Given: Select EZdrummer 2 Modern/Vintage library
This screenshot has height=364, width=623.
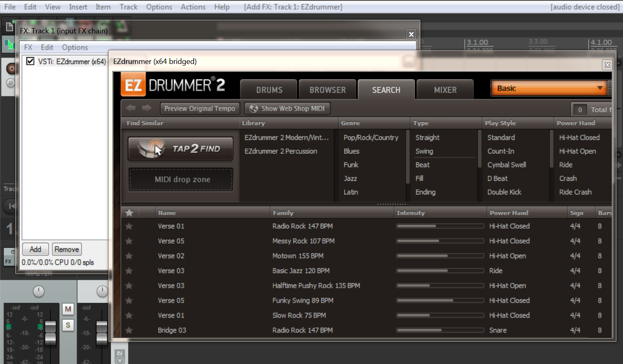Looking at the screenshot, I should tap(287, 137).
